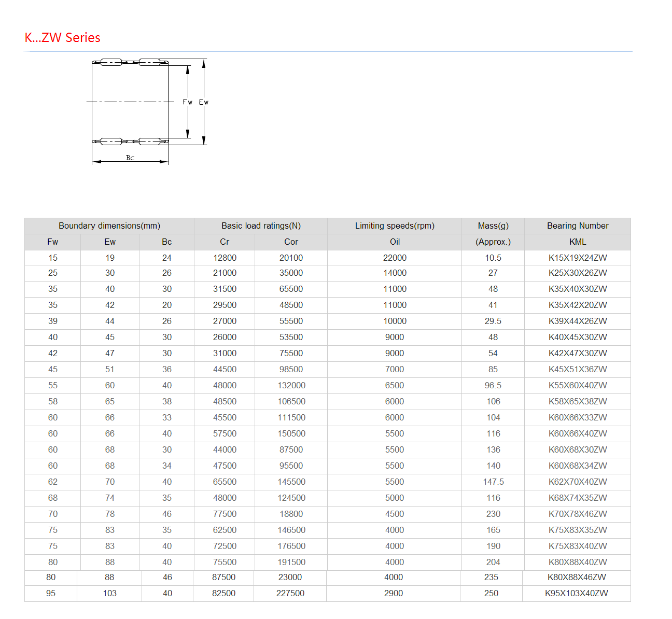The image size is (672, 619).
Task: Select bearing number K45X51X36ZW
Action: 578,369
